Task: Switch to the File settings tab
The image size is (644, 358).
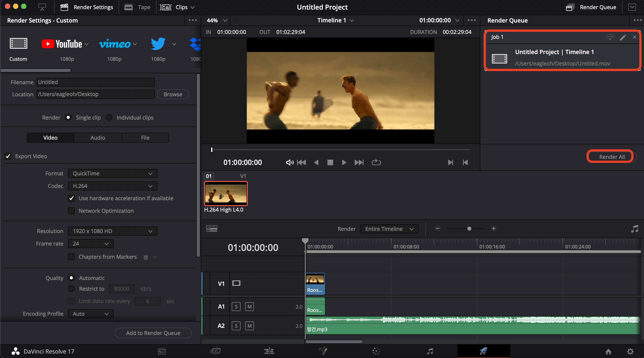Action: tap(145, 138)
